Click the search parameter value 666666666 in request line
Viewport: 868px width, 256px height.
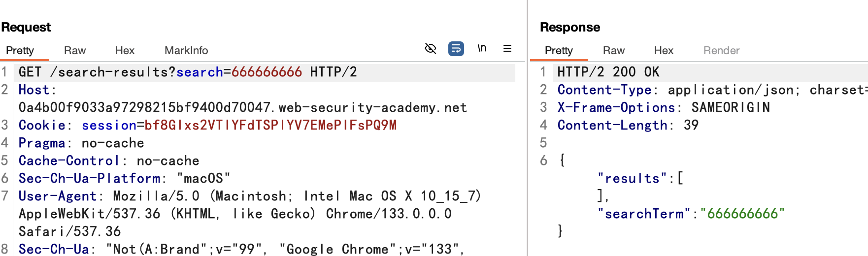(267, 72)
